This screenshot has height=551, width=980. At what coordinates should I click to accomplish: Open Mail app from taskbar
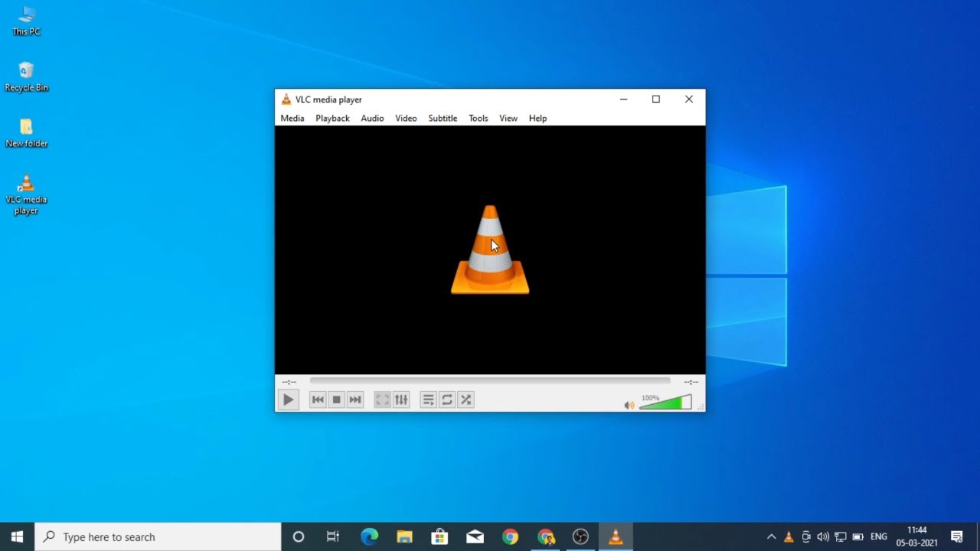(475, 536)
